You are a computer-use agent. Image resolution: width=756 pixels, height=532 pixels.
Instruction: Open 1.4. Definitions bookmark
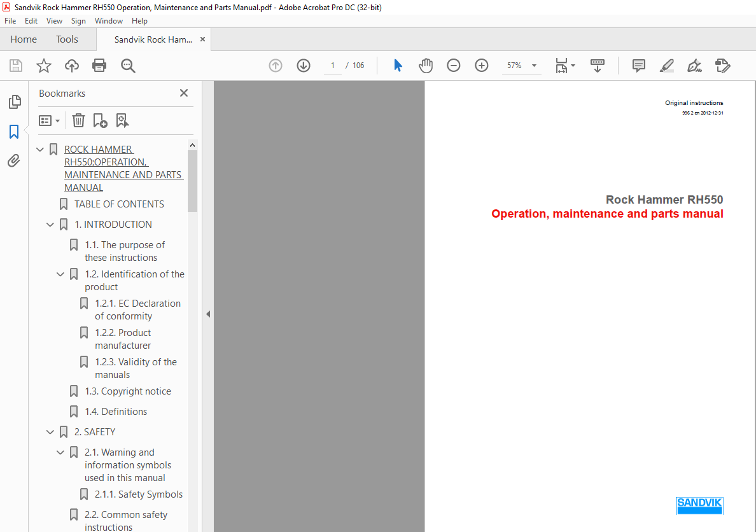pyautogui.click(x=116, y=412)
